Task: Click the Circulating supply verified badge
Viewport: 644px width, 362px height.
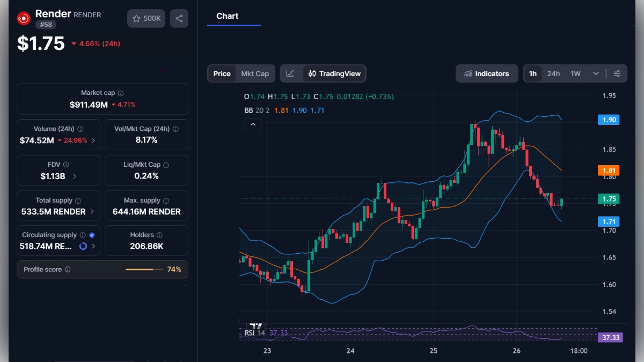Action: (x=92, y=235)
